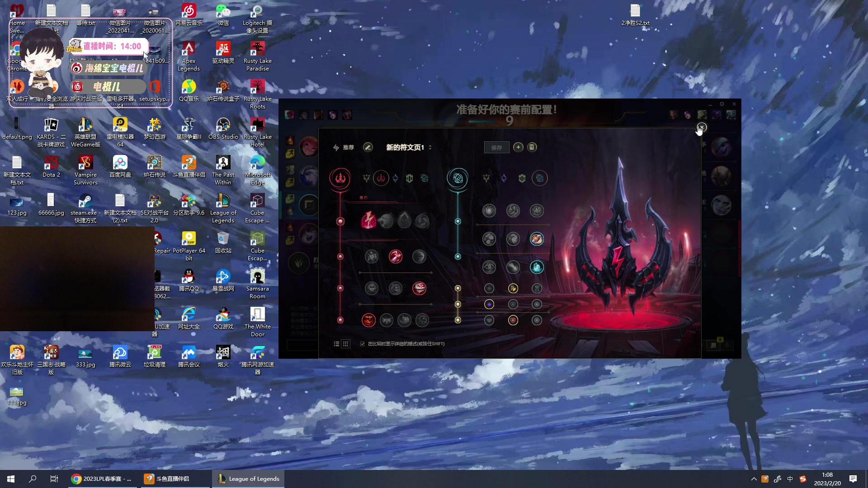Pick the Treasure Hunter rune
868x488 pixels.
tap(368, 320)
